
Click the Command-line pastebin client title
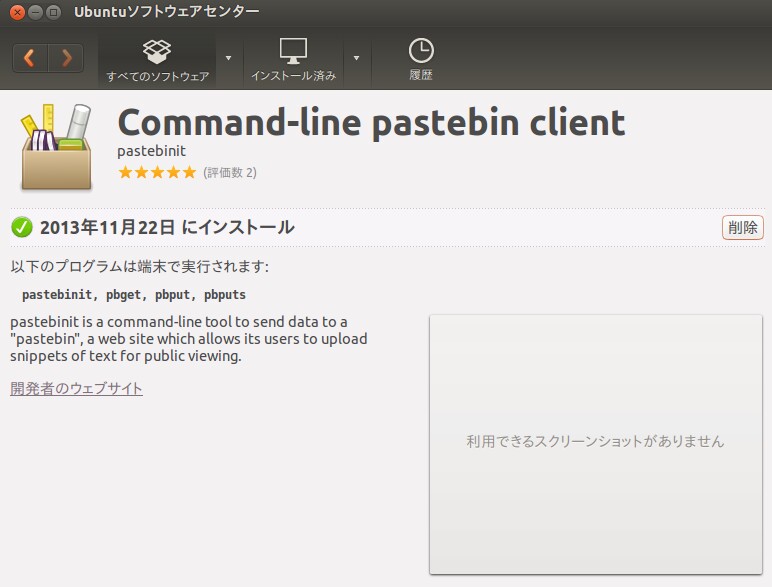coord(372,123)
